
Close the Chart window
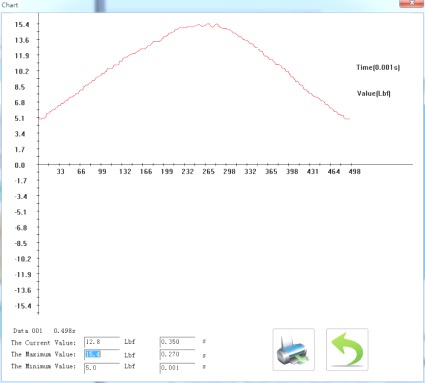pos(411,3)
